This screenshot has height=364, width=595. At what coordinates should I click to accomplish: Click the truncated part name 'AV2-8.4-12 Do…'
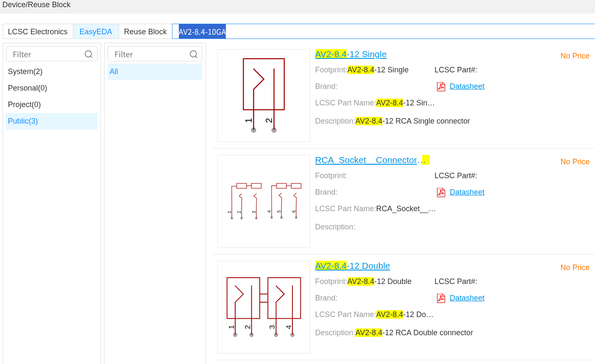click(x=405, y=314)
